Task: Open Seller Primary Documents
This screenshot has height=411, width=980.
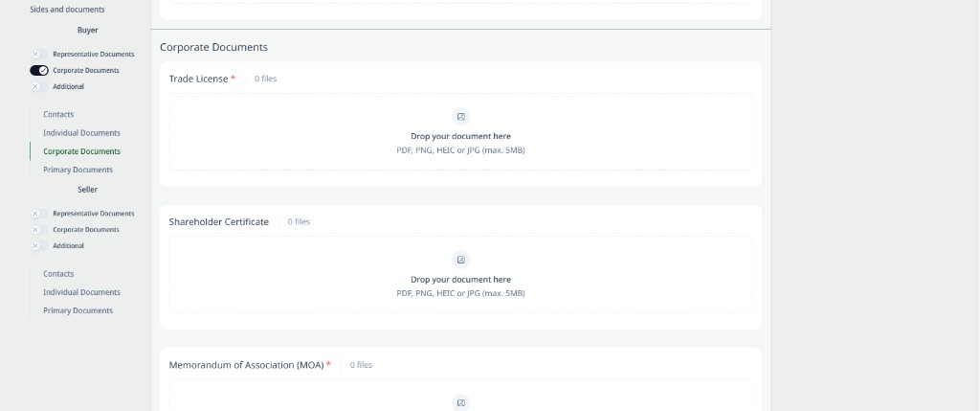Action: coord(78,311)
